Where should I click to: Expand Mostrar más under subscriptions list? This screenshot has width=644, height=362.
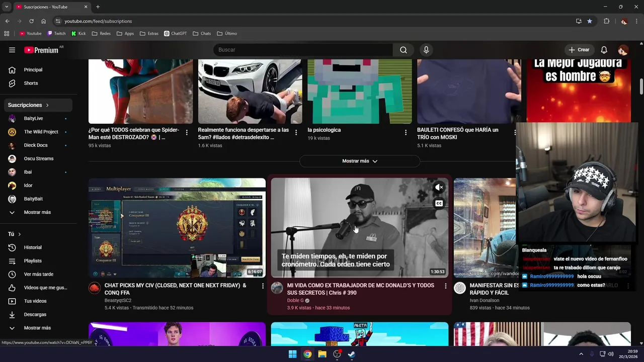click(x=39, y=212)
